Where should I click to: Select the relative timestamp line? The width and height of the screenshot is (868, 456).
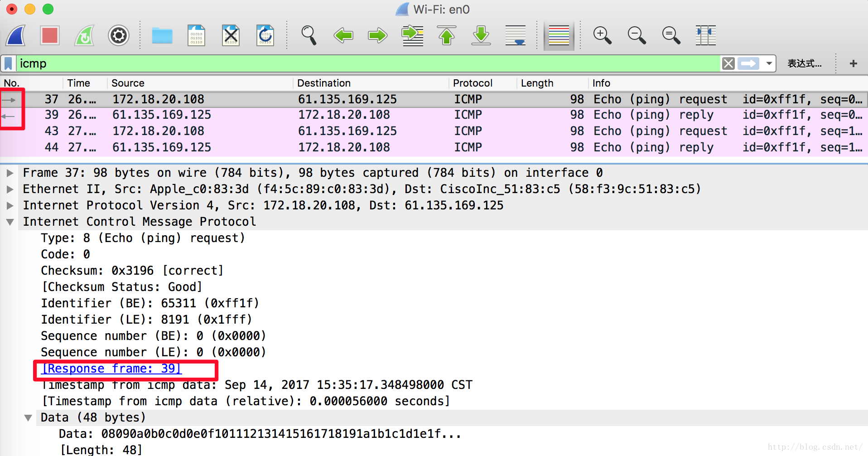[x=246, y=401]
